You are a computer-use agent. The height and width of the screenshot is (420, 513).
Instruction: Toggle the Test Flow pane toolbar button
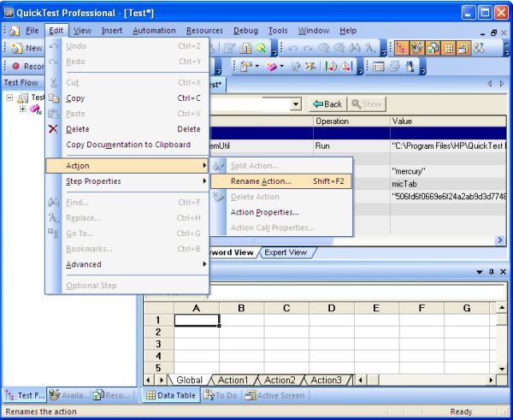point(401,48)
